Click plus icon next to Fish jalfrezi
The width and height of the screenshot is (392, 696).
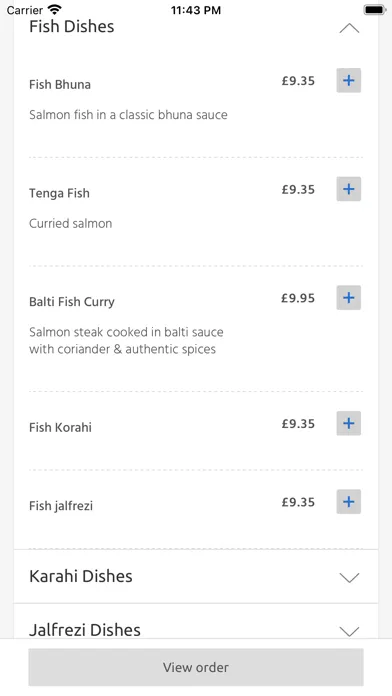[x=348, y=502]
